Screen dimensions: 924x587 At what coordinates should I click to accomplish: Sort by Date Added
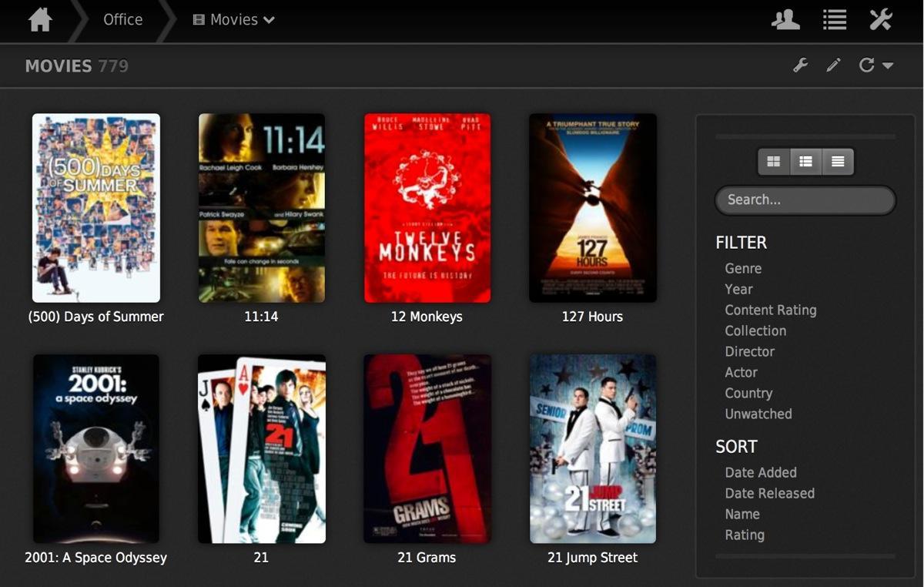tap(761, 473)
